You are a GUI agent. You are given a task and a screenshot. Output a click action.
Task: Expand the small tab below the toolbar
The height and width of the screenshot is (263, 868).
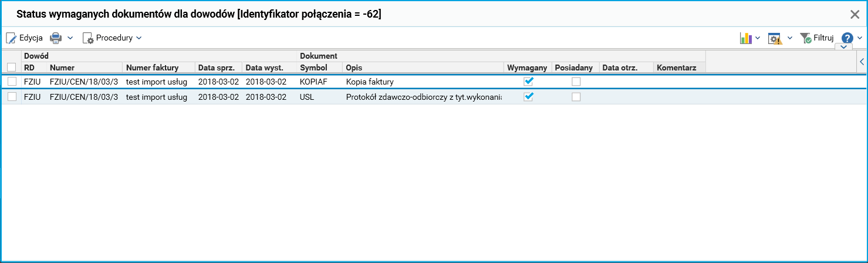pyautogui.click(x=843, y=46)
